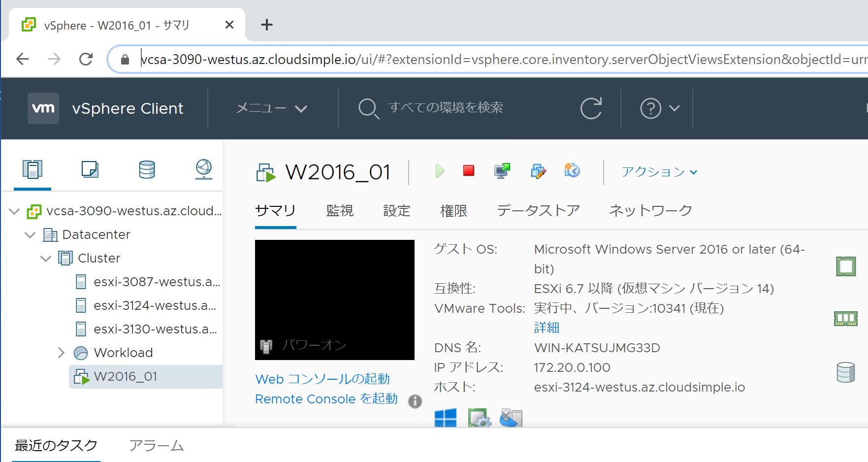The width and height of the screenshot is (868, 462).
Task: Click the 詳細 link under VMware Tools
Action: click(547, 327)
